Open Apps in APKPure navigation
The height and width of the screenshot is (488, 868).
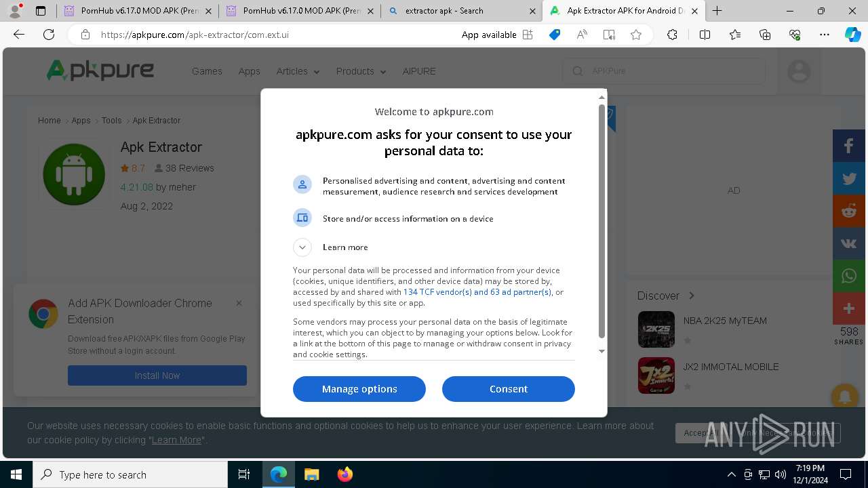[249, 71]
